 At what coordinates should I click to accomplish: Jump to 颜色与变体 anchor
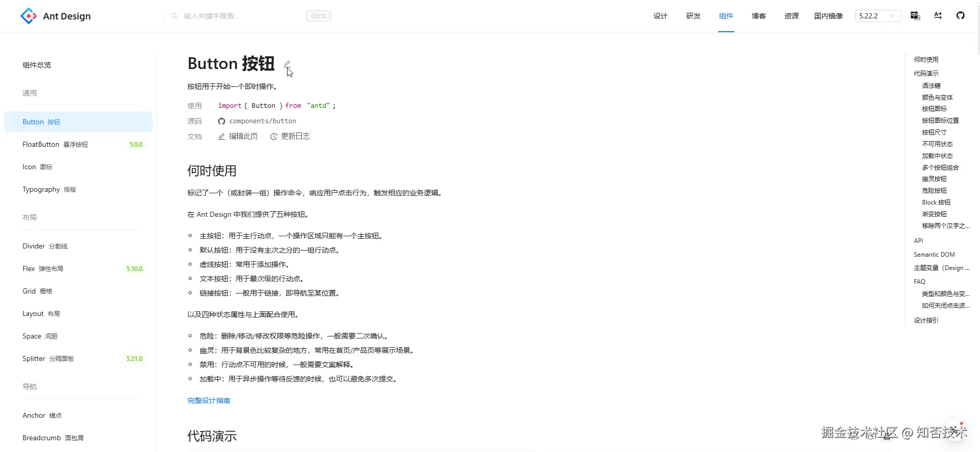(x=938, y=98)
